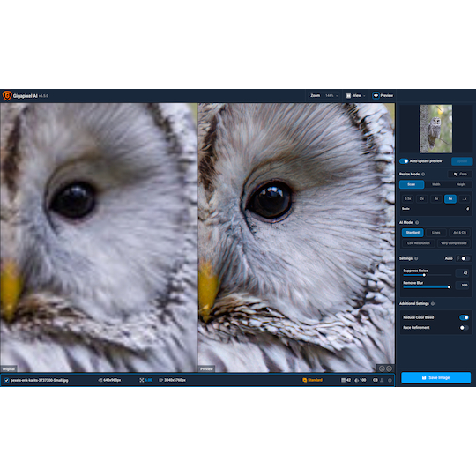Image resolution: width=476 pixels, height=476 pixels.
Task: Switch resize mode to Width tab
Action: 436,184
